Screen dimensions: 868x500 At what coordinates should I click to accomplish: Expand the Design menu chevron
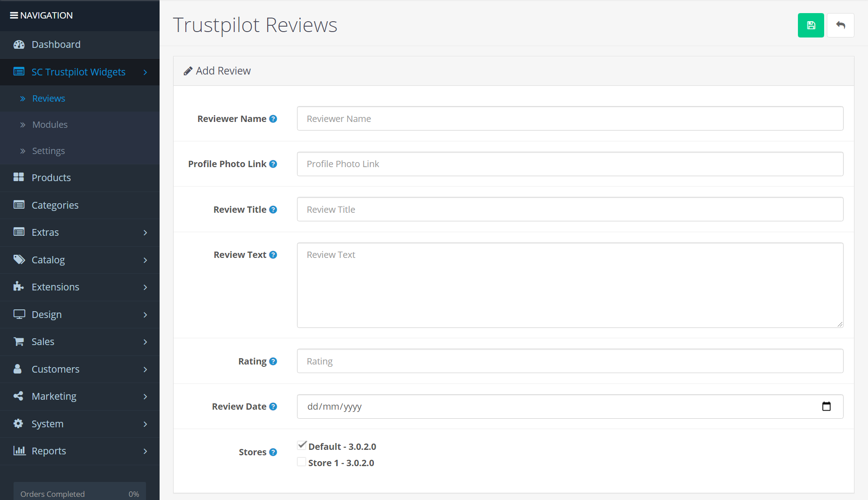coord(145,315)
